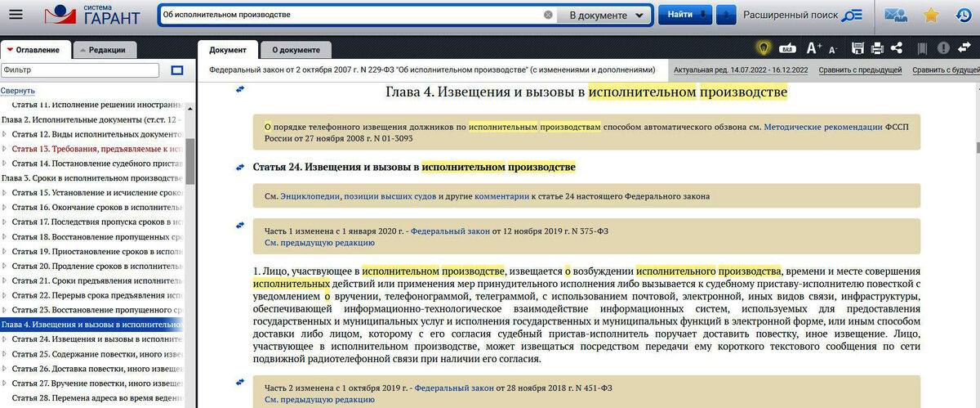Image resolution: width=980 pixels, height=408 pixels.
Task: Expand Статья 27 tree node
Action: click(5, 383)
